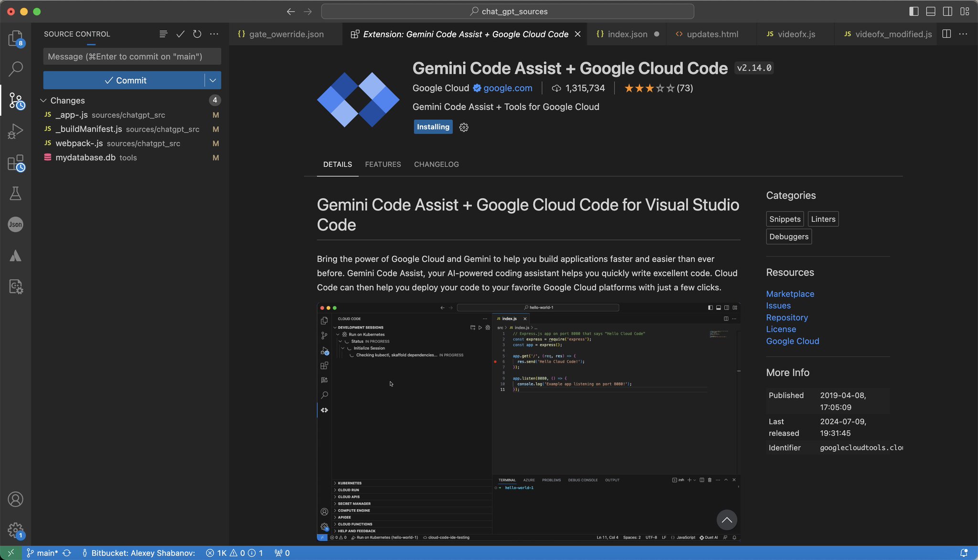Image resolution: width=978 pixels, height=560 pixels.
Task: Open the Explorer view in activity bar
Action: [x=15, y=38]
